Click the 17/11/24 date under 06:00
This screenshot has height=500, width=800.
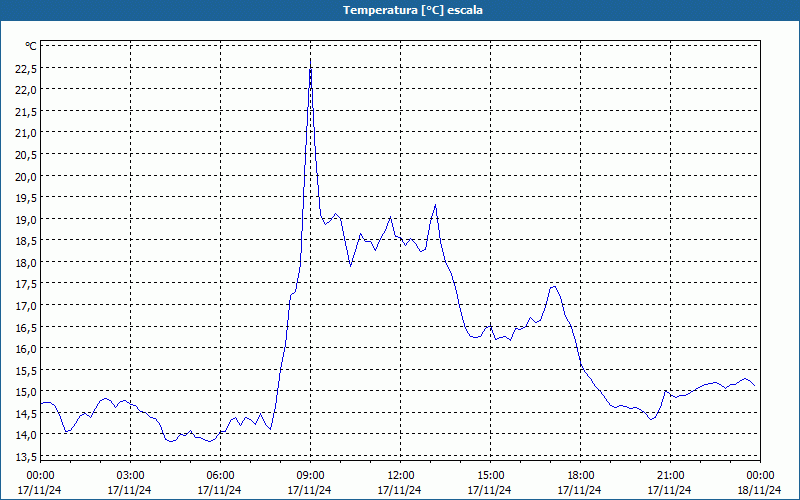220,490
